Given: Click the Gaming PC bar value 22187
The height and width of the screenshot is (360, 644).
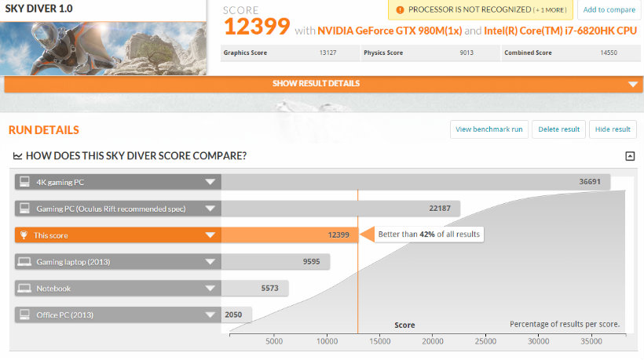Looking at the screenshot, I should 440,209.
